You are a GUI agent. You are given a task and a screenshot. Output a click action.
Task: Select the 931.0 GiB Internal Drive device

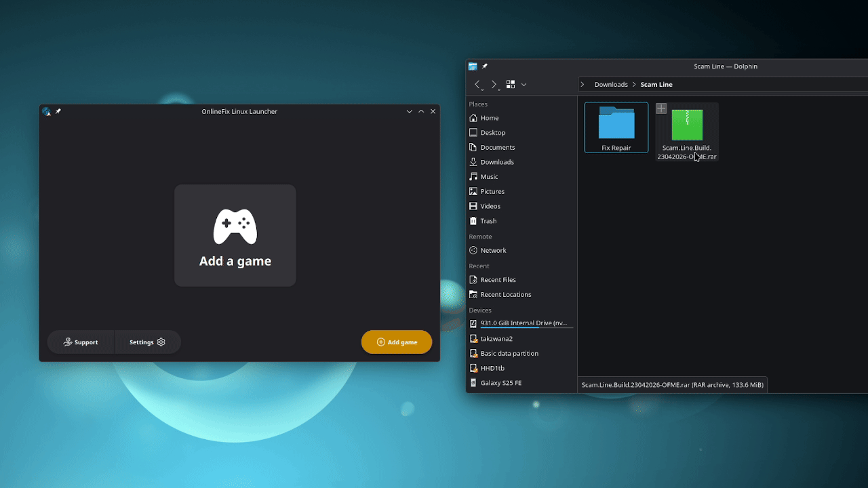point(521,323)
